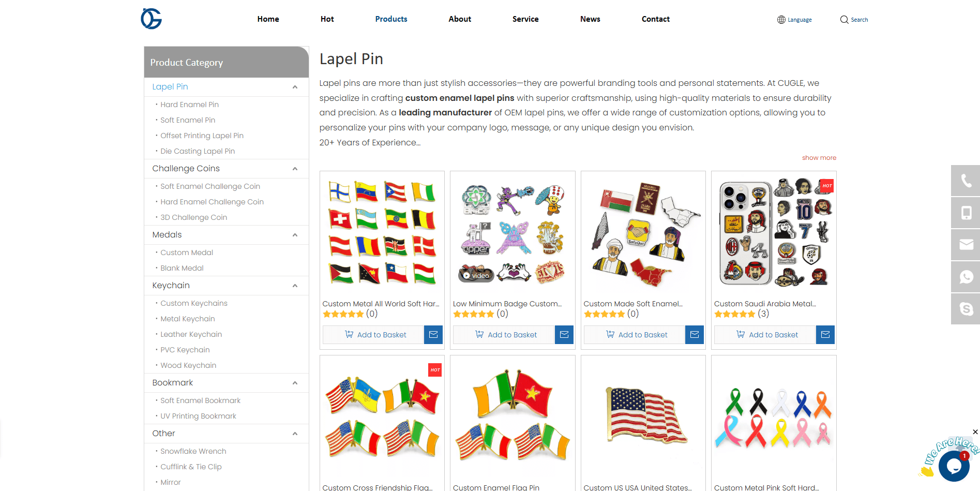Send inquiry for Custom Saudi Arabia Metal pin
Image resolution: width=980 pixels, height=491 pixels.
pos(825,335)
